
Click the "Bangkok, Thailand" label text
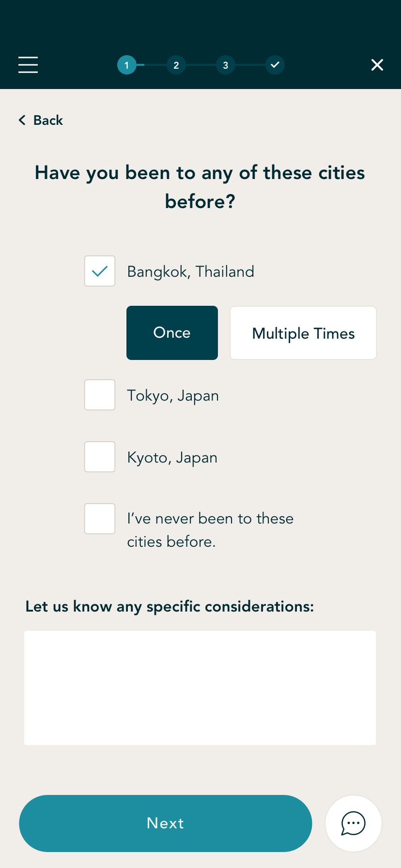click(x=190, y=271)
